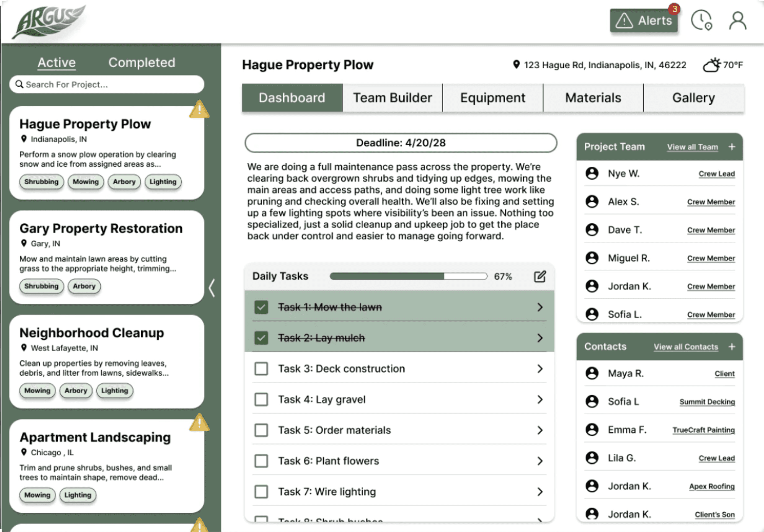Click warning triangle on Hague Property Plow card
This screenshot has height=532, width=764.
click(199, 109)
